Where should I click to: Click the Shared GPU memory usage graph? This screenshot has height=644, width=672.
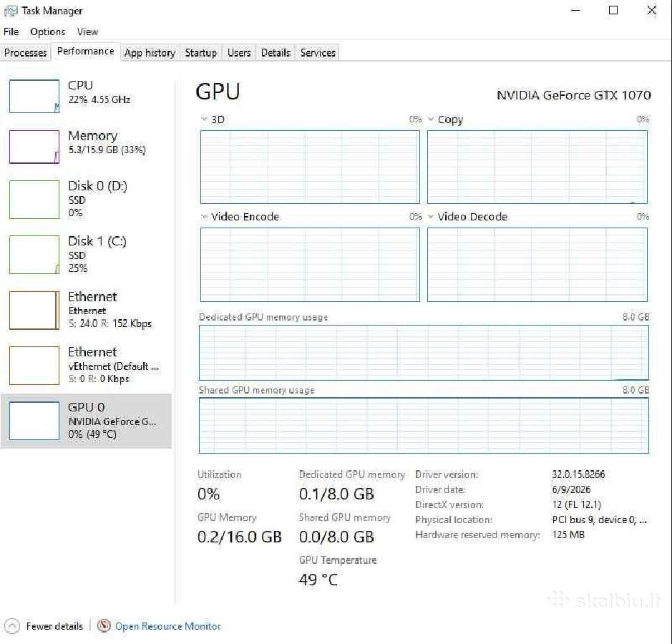pyautogui.click(x=424, y=426)
